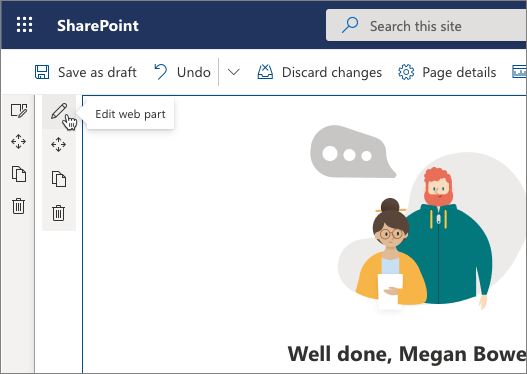527x374 pixels.
Task: Click Save as draft
Action: pos(86,72)
